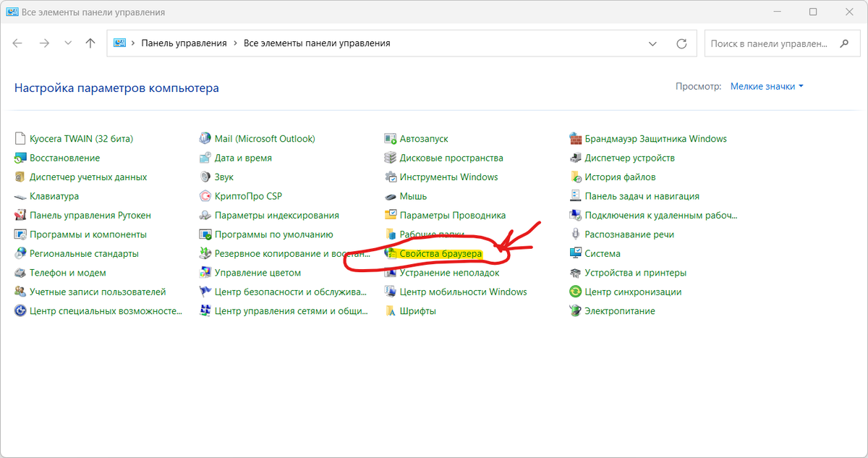The width and height of the screenshot is (868, 458).
Task: Expand the chevron before Панель управления breadcrumb
Action: (x=133, y=43)
